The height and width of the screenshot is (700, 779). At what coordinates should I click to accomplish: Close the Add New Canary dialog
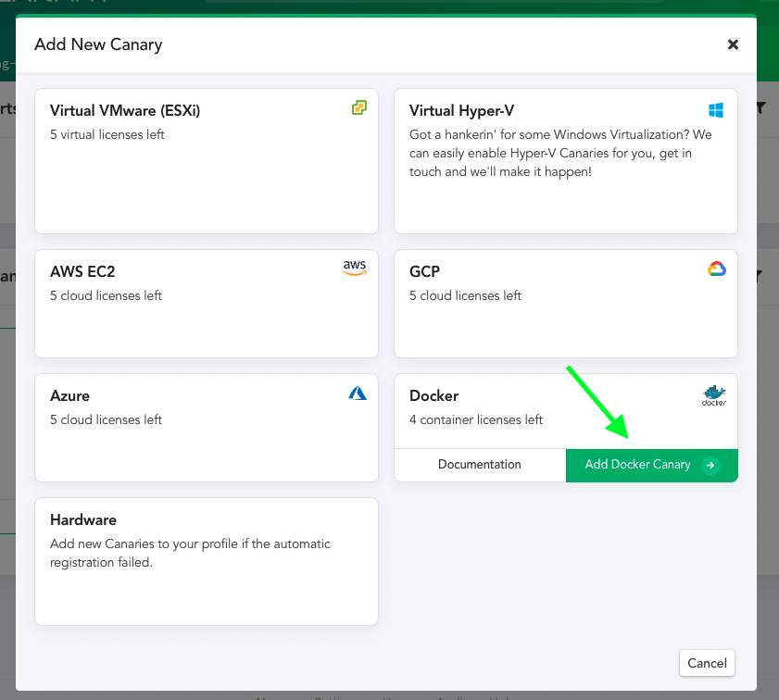(x=733, y=44)
